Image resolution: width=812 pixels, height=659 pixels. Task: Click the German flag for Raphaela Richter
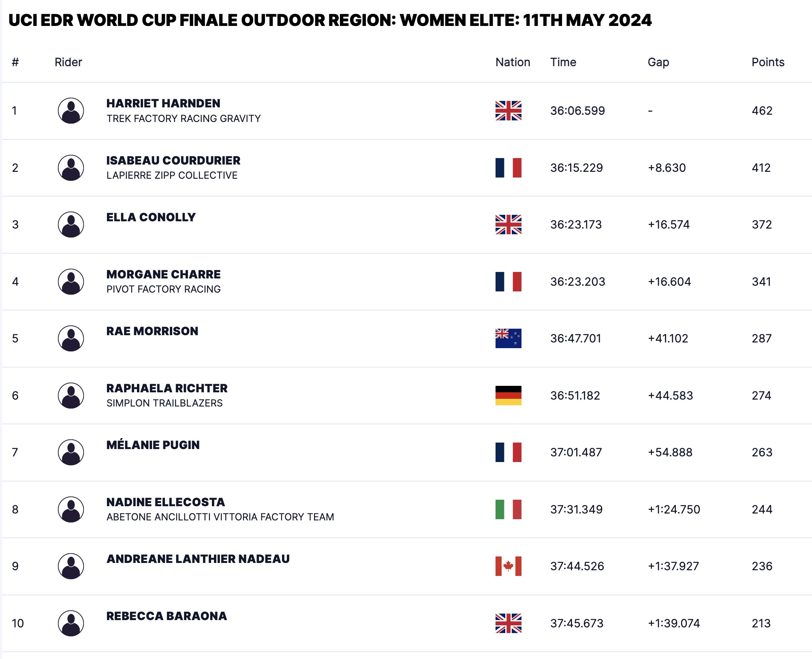coord(508,396)
